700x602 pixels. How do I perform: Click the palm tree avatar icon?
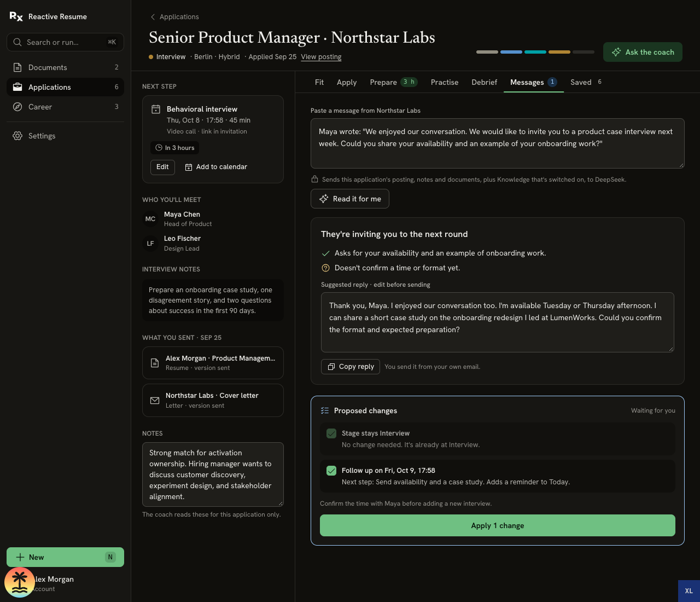(20, 582)
